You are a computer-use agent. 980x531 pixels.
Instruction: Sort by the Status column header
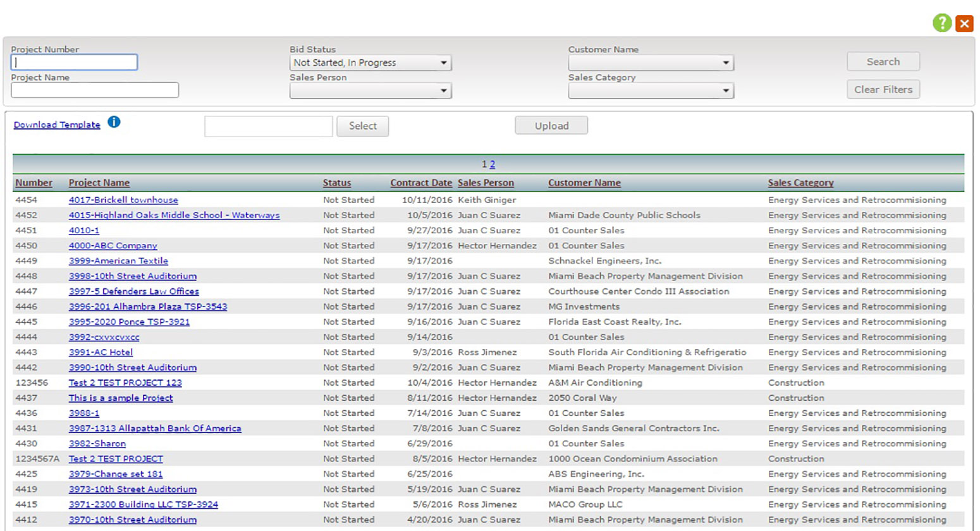click(336, 183)
